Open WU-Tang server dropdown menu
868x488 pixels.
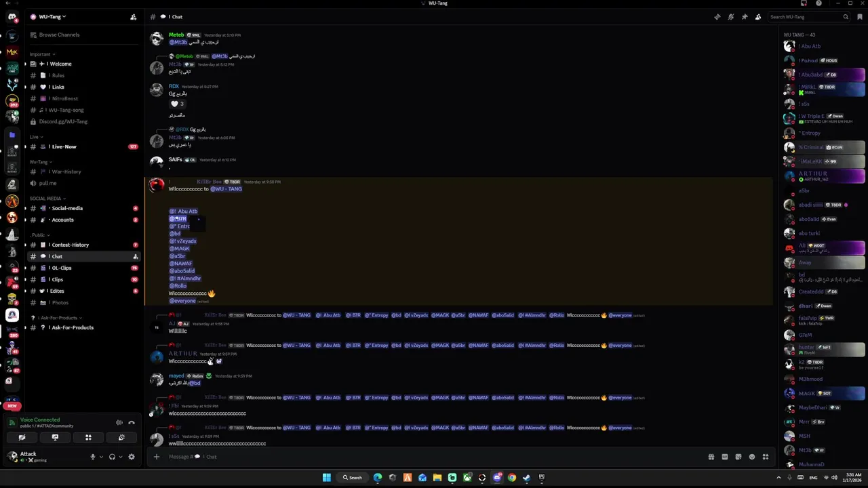click(52, 17)
